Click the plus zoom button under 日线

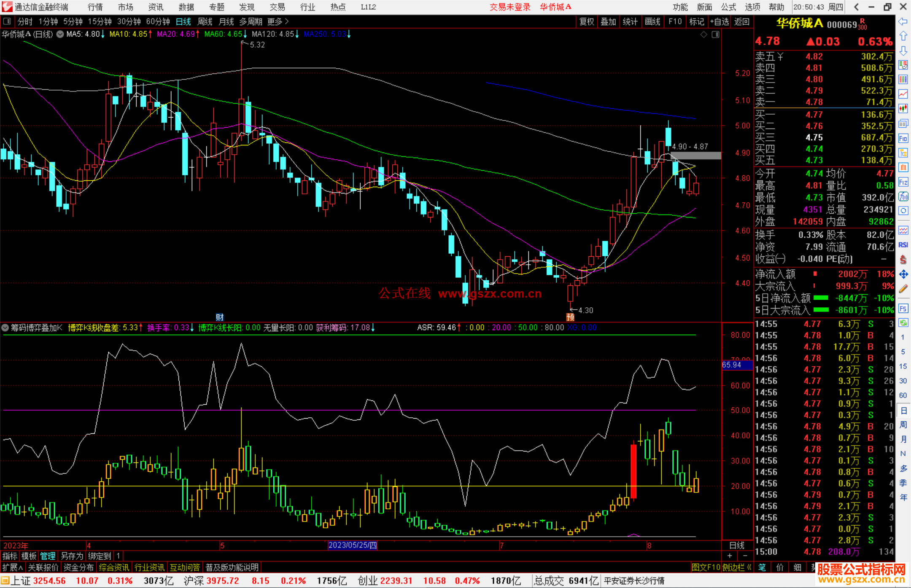tap(730, 556)
